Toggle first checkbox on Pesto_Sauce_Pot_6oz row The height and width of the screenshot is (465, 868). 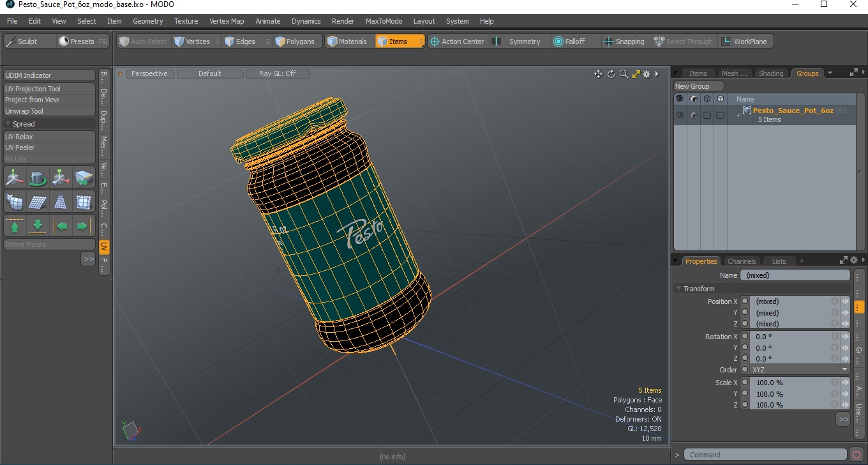[x=707, y=115]
